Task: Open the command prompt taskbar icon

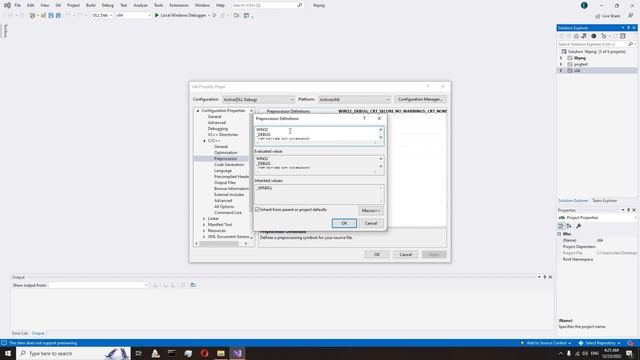Action: 171,353
